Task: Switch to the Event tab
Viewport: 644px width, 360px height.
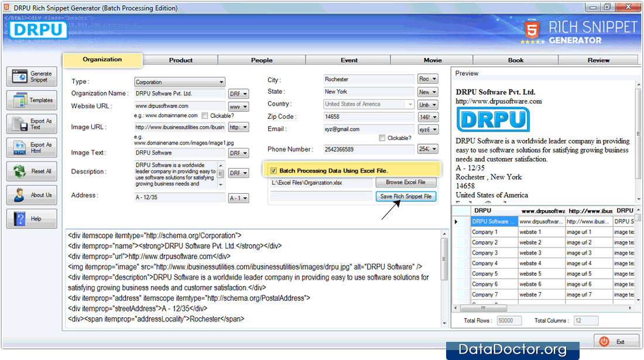Action: (349, 60)
